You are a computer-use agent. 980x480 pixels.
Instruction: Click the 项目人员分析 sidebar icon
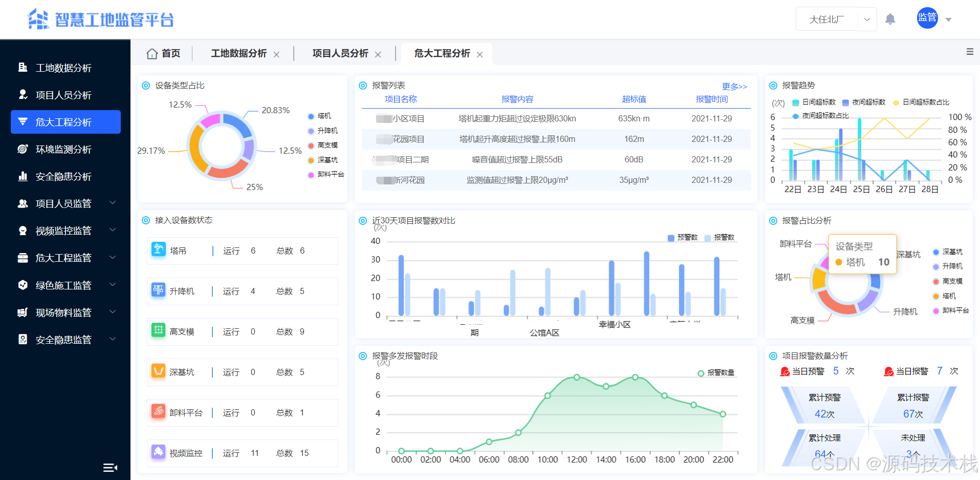coord(23,94)
